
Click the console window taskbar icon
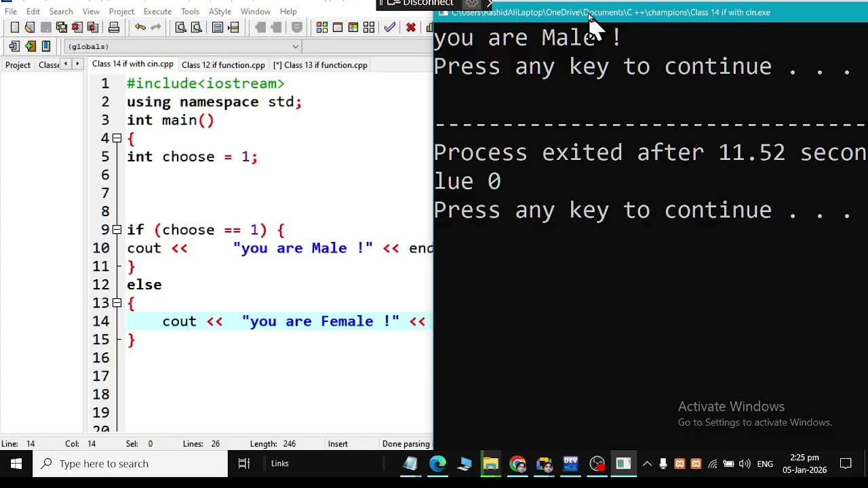tap(623, 464)
